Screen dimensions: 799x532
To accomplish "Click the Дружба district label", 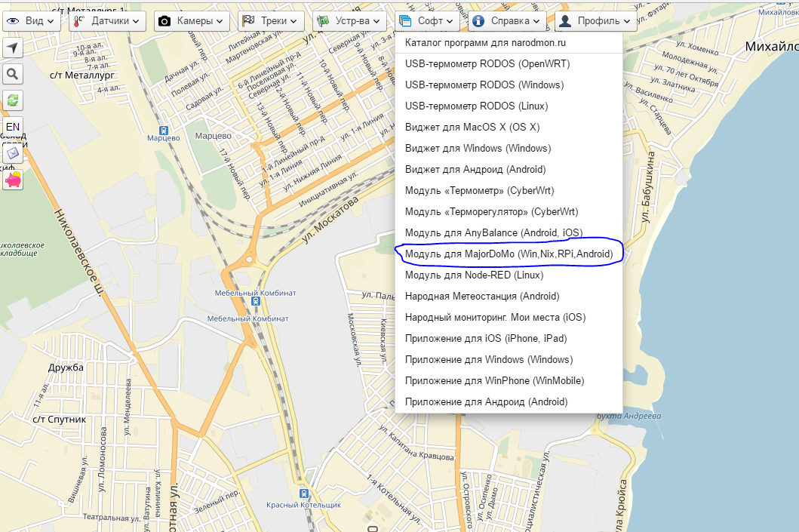I will [66, 367].
